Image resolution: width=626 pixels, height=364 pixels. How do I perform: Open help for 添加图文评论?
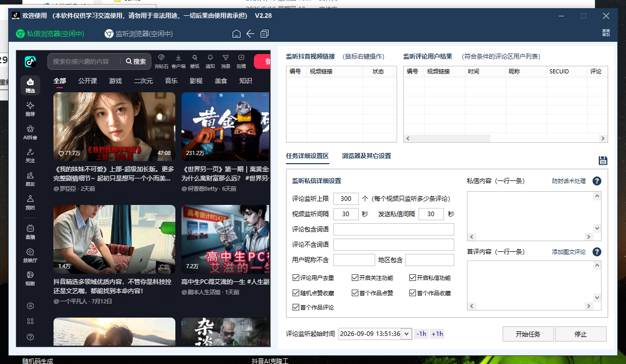tap(597, 252)
